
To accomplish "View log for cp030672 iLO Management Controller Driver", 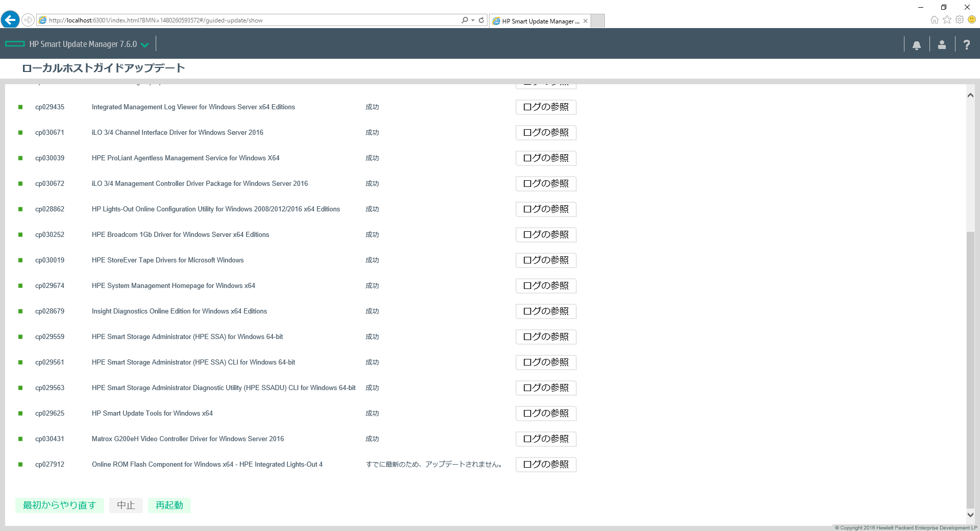I will click(x=546, y=184).
